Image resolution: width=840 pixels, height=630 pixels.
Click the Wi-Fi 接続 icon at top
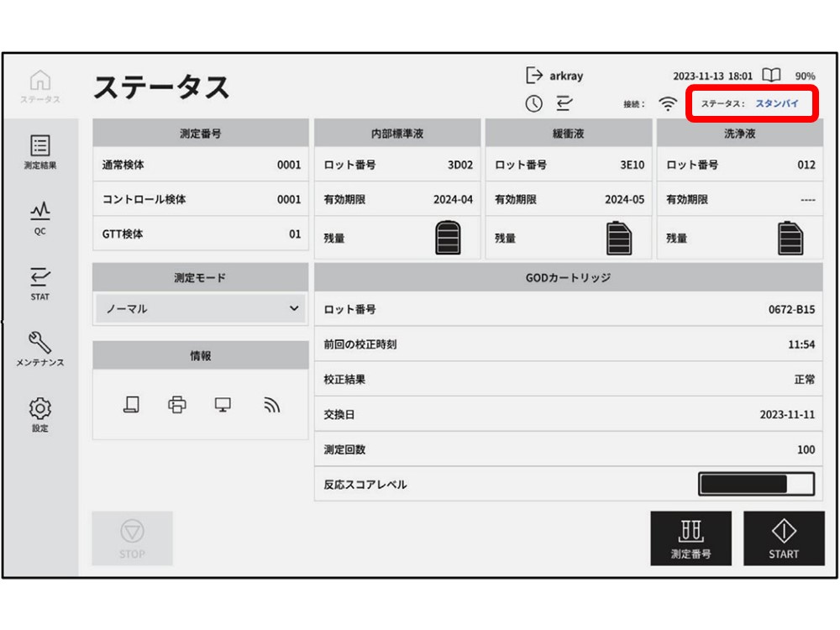click(x=665, y=102)
